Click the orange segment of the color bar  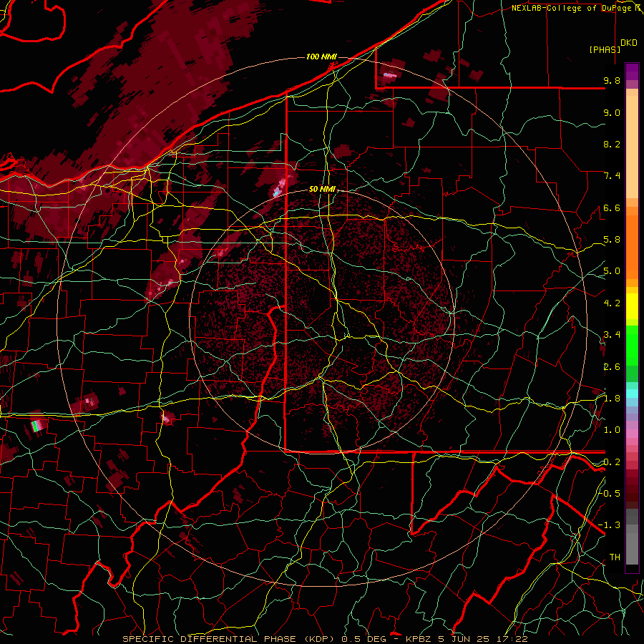[x=632, y=246]
